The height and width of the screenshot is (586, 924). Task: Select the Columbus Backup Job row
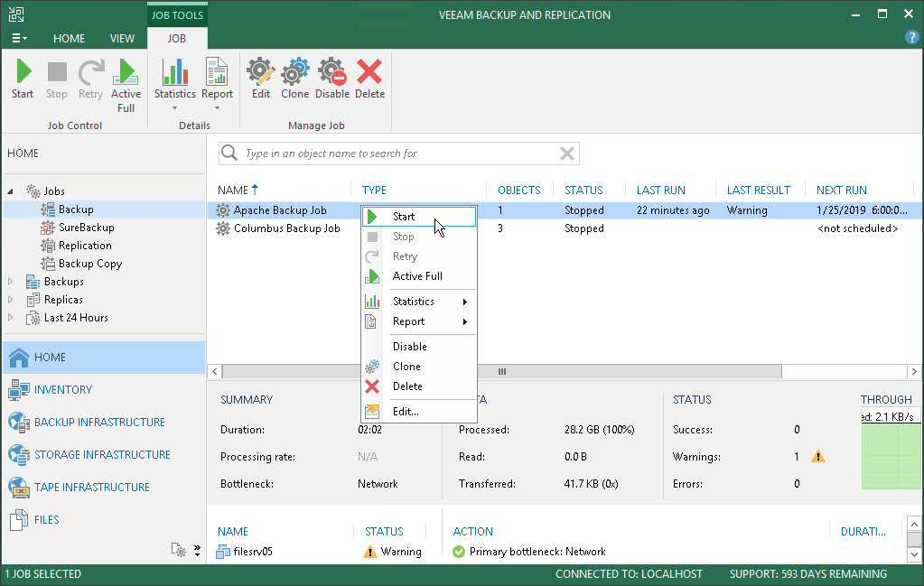point(565,228)
